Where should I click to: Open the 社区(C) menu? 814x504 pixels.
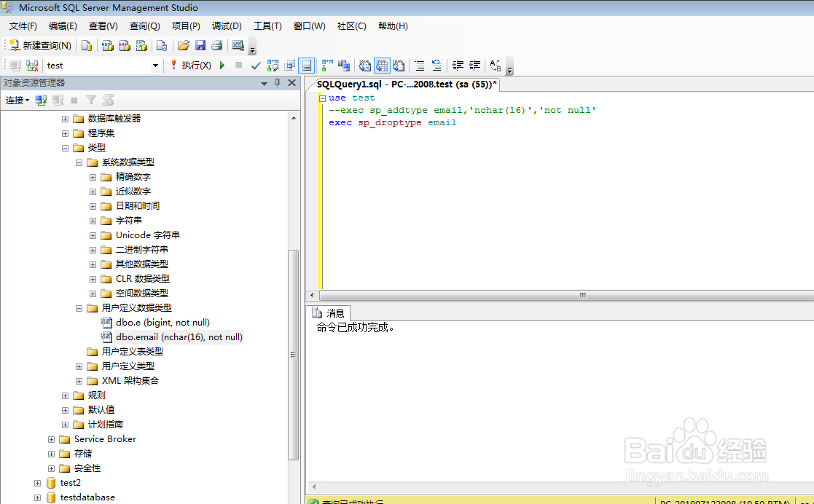click(x=351, y=26)
